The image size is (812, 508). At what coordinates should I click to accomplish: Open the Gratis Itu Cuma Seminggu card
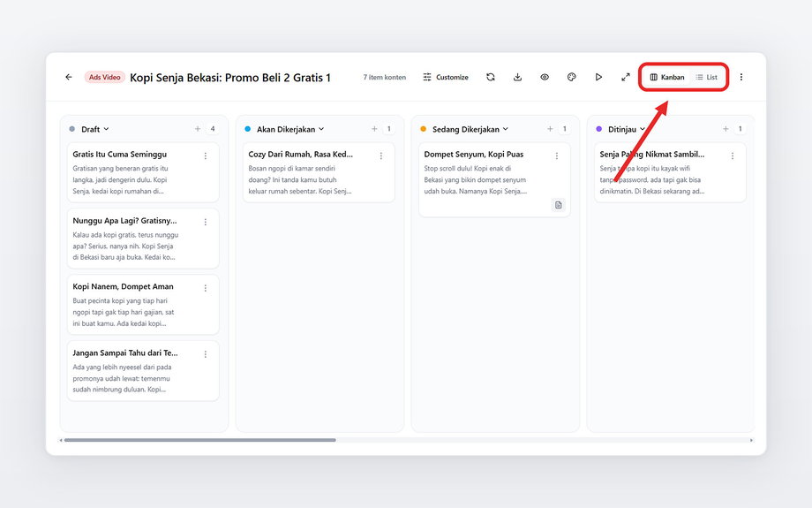[143, 172]
